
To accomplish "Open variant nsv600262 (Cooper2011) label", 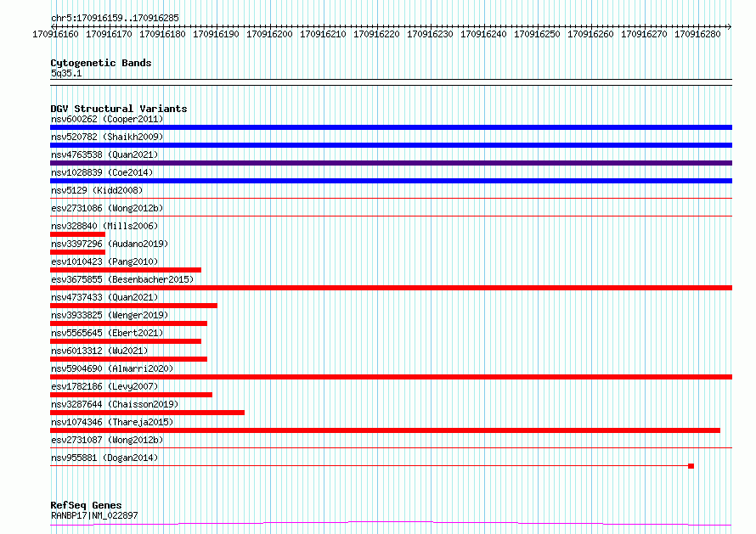I will [x=107, y=119].
